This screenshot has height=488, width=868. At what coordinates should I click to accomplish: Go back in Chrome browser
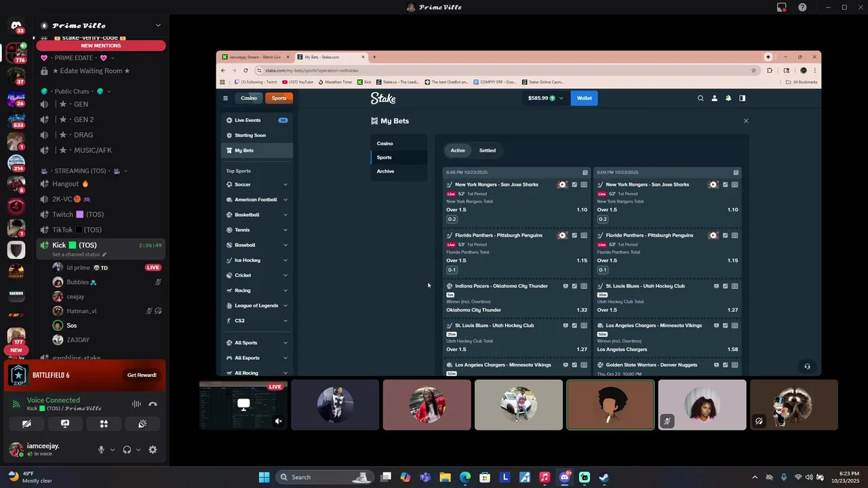(x=223, y=70)
